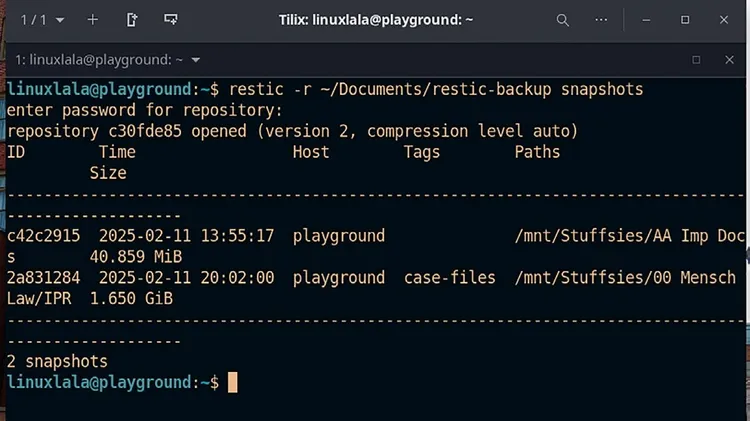Screen dimensions: 750x421
Task: Click the path '/mnt/Stuffsies/AA Imp Doc'
Action: [x=629, y=236]
